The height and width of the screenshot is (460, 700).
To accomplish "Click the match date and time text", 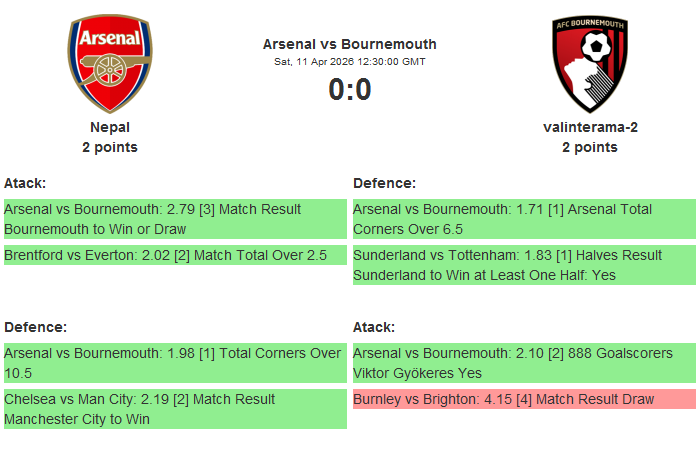I will 349,62.
